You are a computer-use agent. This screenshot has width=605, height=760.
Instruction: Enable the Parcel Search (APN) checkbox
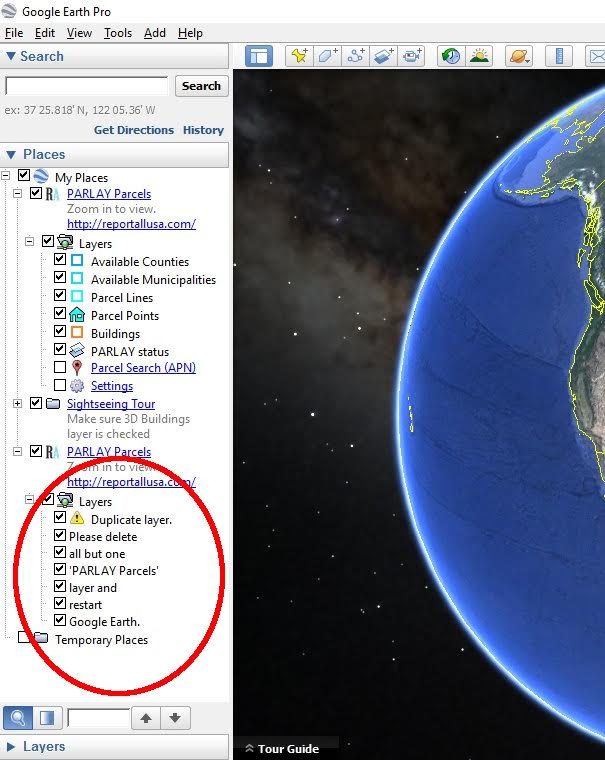(x=60, y=367)
